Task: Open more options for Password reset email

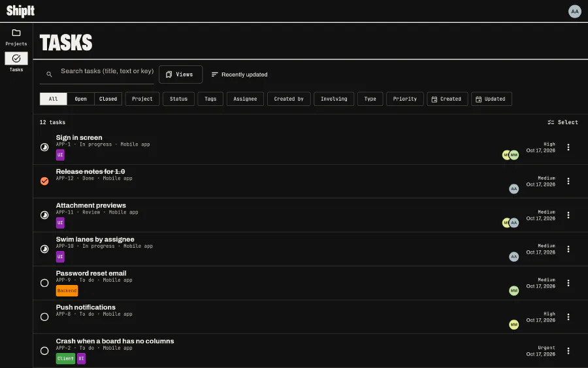Action: coord(568,283)
